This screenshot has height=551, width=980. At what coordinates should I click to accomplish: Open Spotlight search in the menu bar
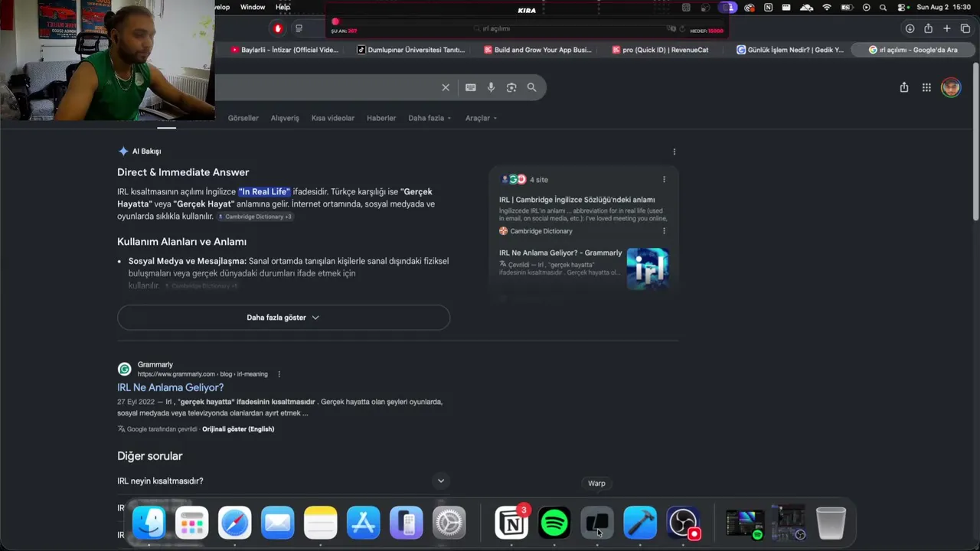884,8
